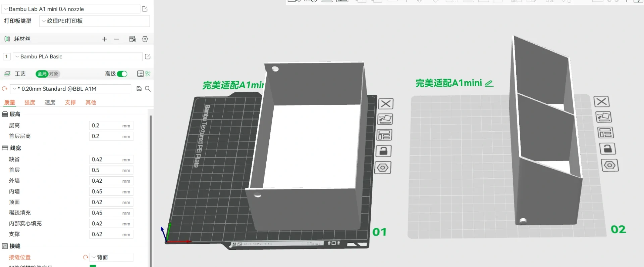Click the 首层 line width 0.5 field
Image resolution: width=644 pixels, height=267 pixels.
[111, 170]
